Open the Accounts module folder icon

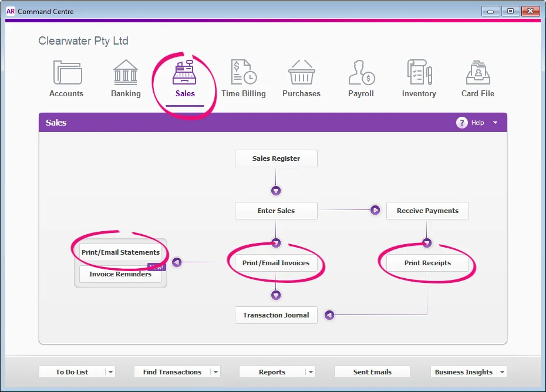pyautogui.click(x=68, y=72)
